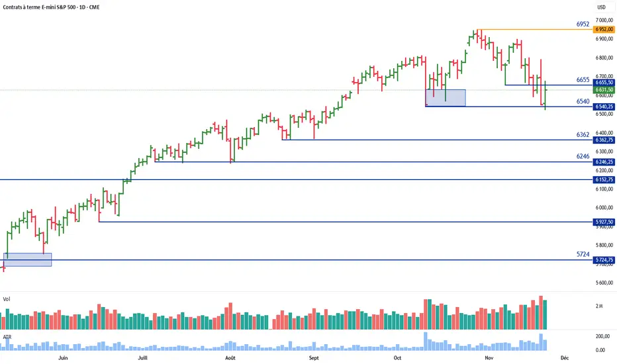Click the 'Nov' month on the time axis
Image resolution: width=617 pixels, height=364 pixels.
(x=489, y=357)
